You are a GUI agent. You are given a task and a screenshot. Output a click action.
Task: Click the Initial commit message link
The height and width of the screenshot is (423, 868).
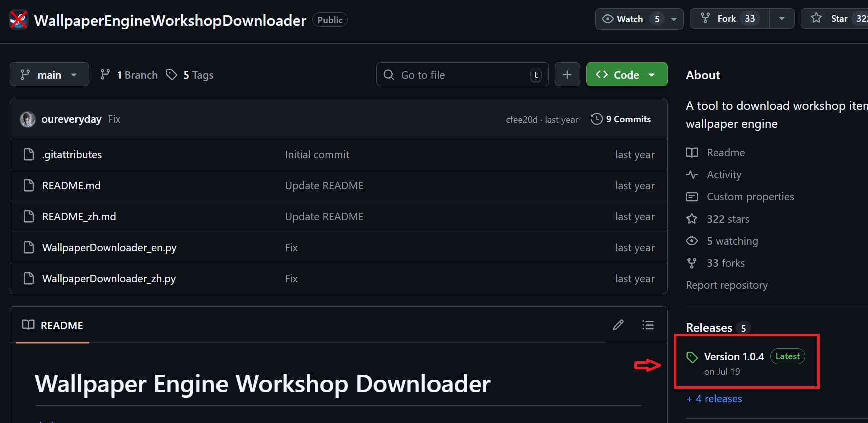click(x=317, y=155)
